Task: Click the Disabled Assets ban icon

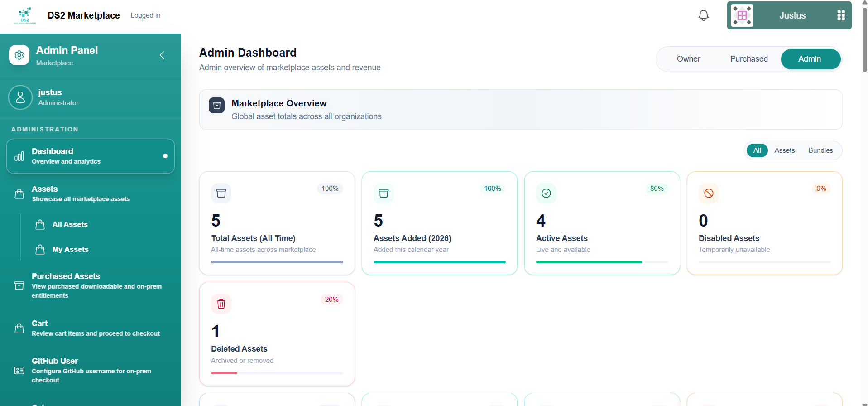Action: 709,193
